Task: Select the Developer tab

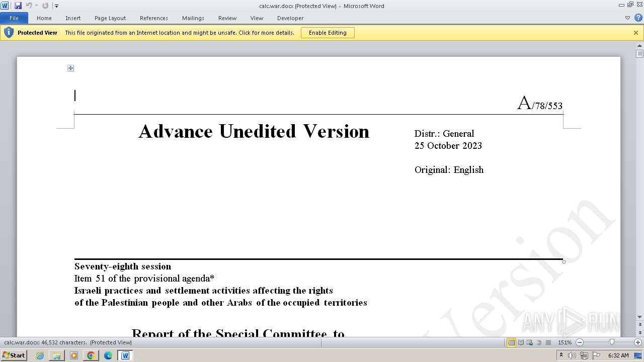Action: [290, 18]
